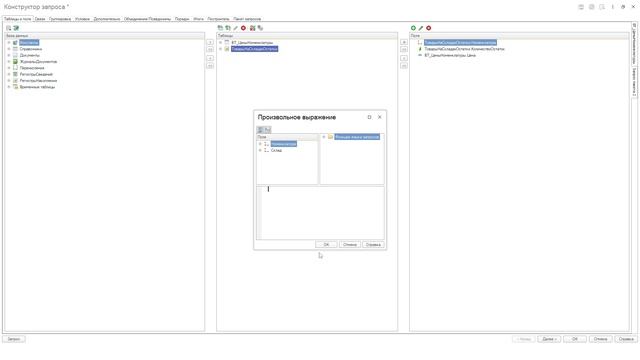This screenshot has width=640, height=360.
Task: Expand the ЖурналыДокументов node
Action: (x=9, y=62)
